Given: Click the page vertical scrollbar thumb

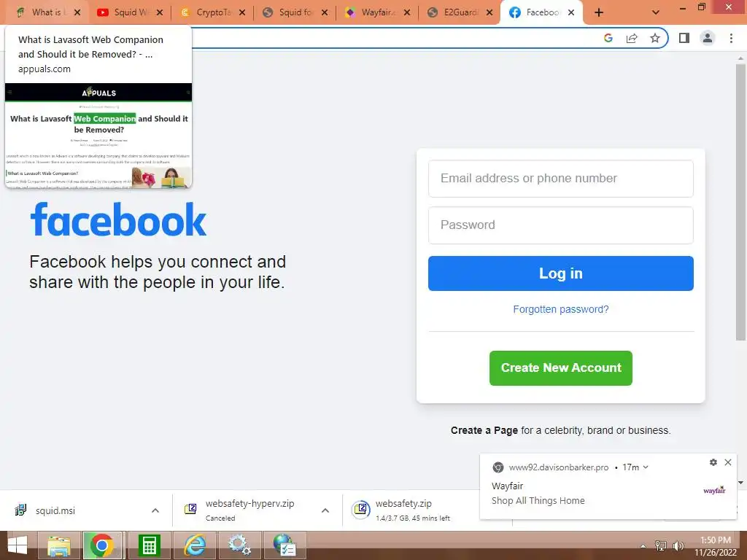Looking at the screenshot, I should (x=740, y=203).
